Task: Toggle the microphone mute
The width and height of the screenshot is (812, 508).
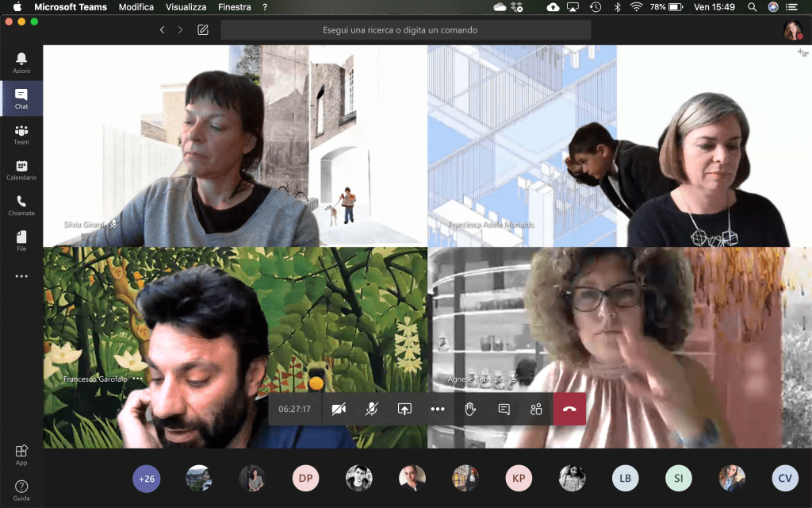Action: (x=371, y=410)
